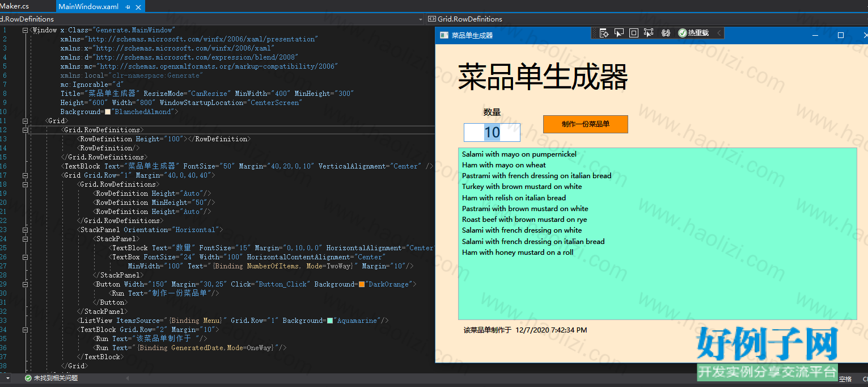Click the 菜品单生成器 heading text
This screenshot has height=387, width=868.
coord(543,78)
